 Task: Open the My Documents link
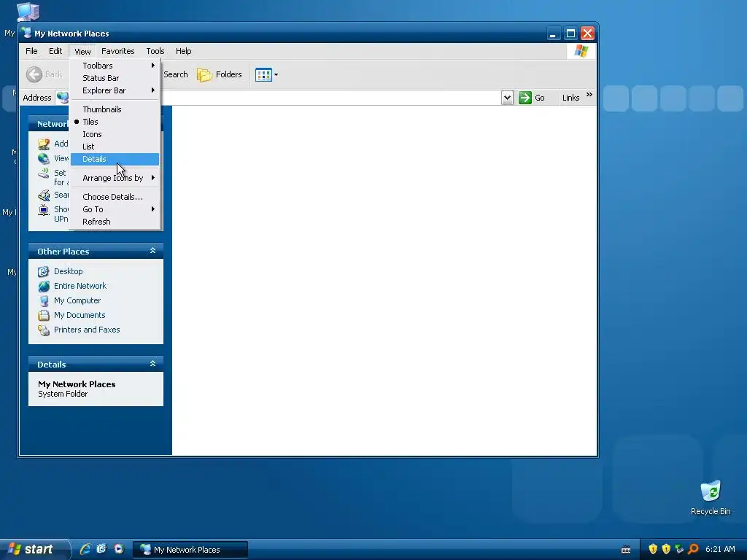coord(80,315)
